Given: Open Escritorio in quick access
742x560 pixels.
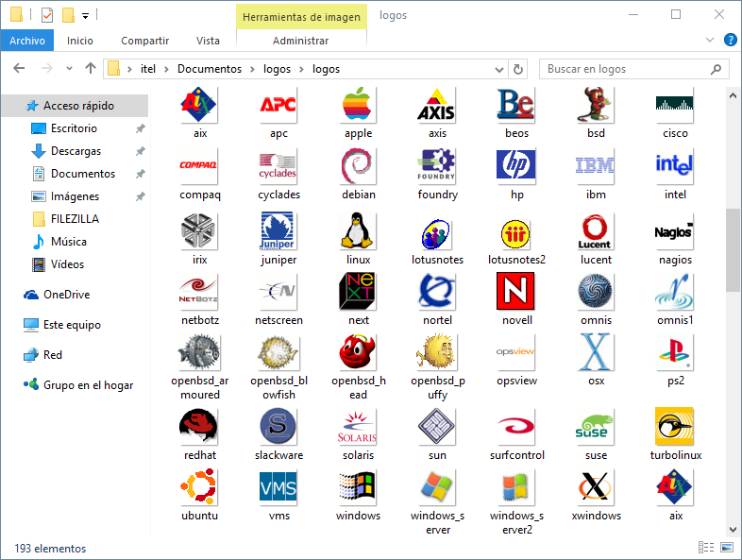Looking at the screenshot, I should point(75,128).
